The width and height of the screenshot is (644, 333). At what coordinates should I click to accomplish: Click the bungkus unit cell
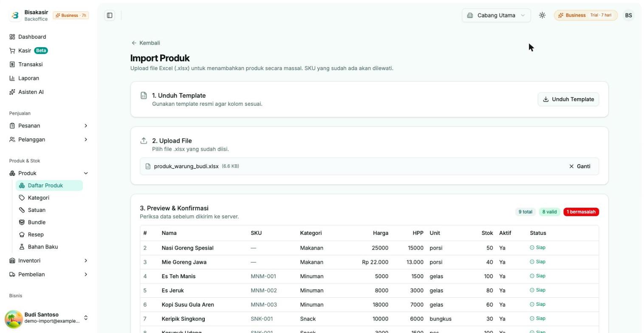click(441, 319)
